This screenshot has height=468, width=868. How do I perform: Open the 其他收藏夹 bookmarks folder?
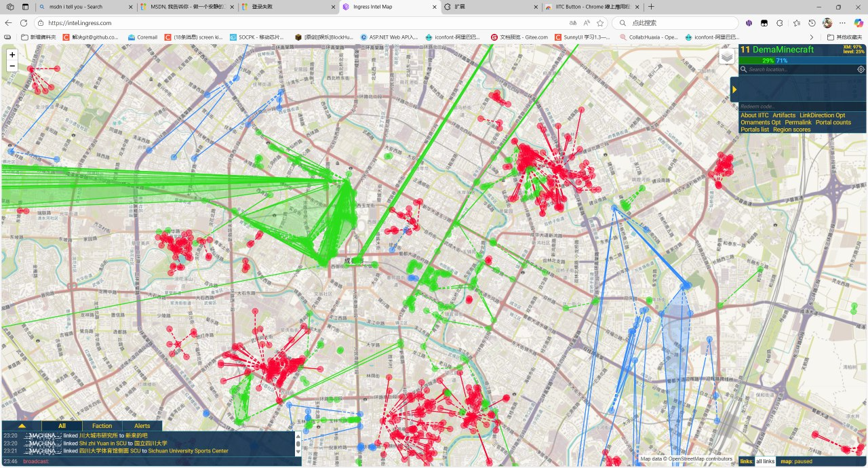point(845,37)
